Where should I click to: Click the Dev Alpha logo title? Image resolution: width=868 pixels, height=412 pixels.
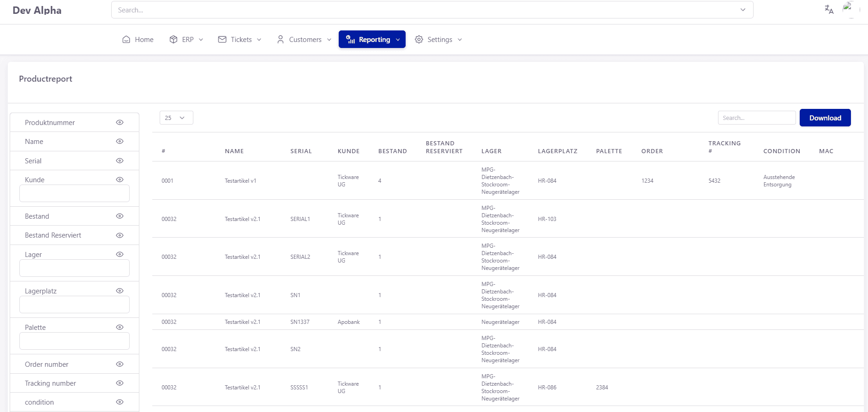pos(37,10)
